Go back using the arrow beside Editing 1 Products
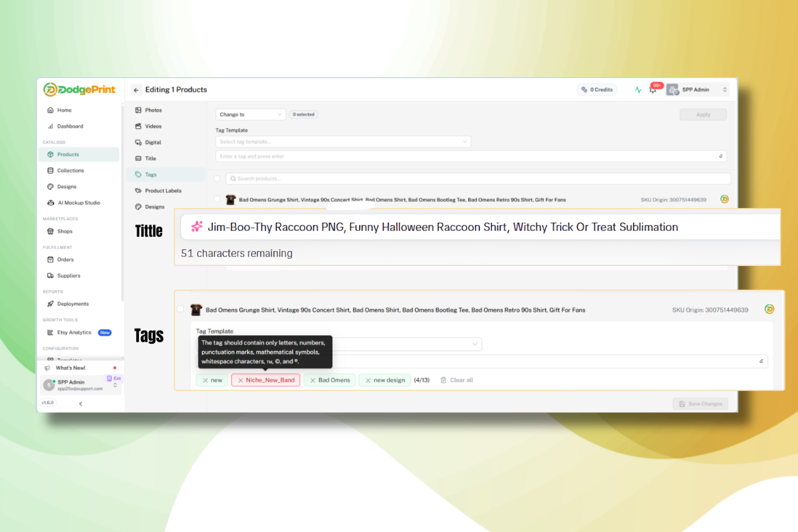 [136, 90]
